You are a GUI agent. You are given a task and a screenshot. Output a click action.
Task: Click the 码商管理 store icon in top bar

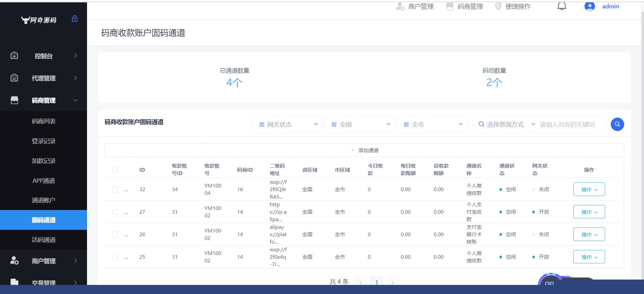tap(449, 6)
